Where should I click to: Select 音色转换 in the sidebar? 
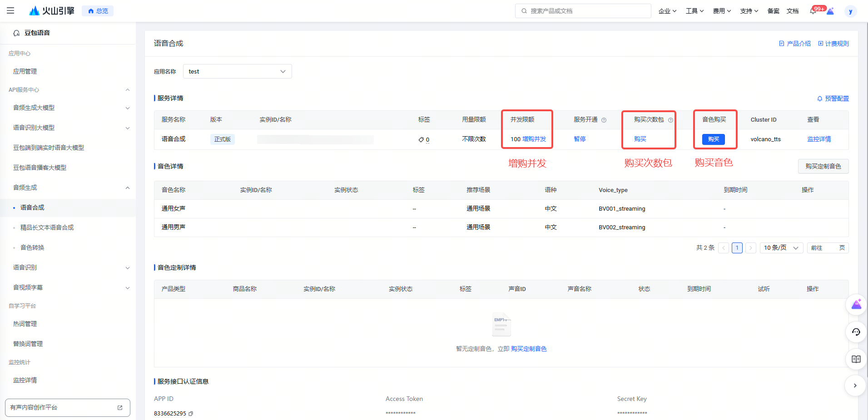point(32,247)
